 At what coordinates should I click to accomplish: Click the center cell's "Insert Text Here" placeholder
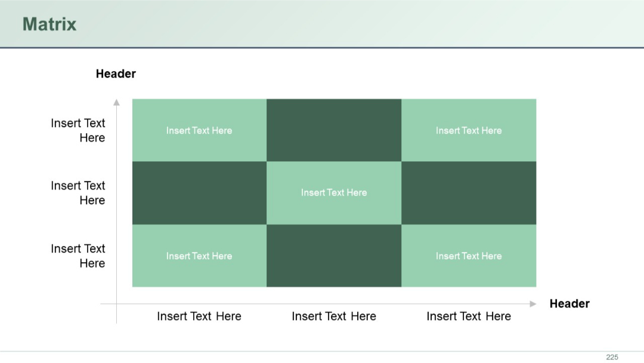tap(334, 192)
